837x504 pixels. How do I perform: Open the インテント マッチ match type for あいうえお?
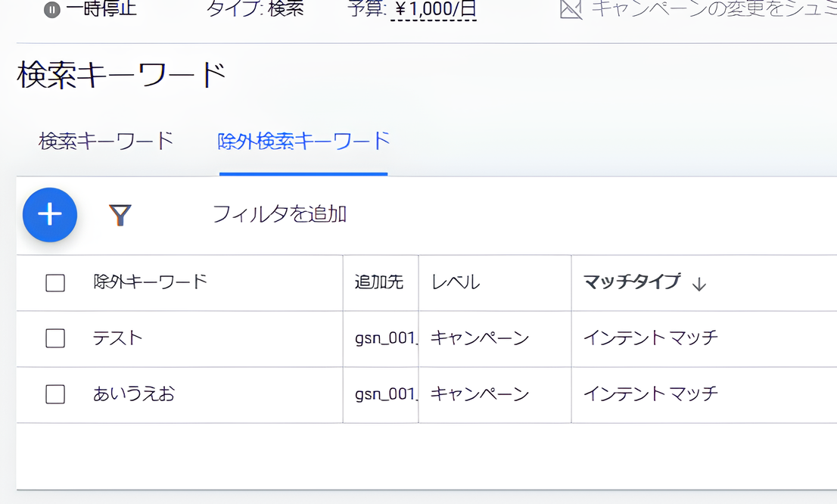[650, 394]
